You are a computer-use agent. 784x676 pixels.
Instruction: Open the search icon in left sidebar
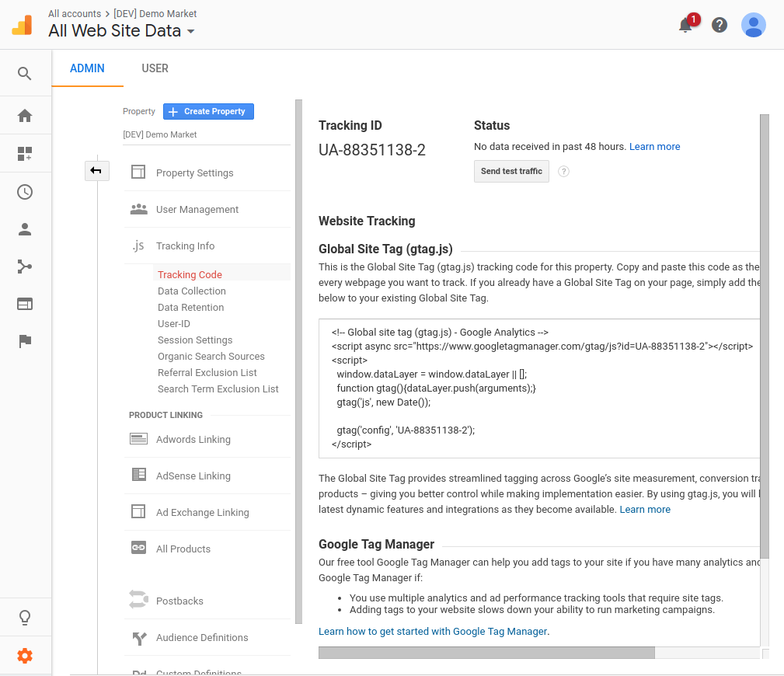tap(25, 74)
